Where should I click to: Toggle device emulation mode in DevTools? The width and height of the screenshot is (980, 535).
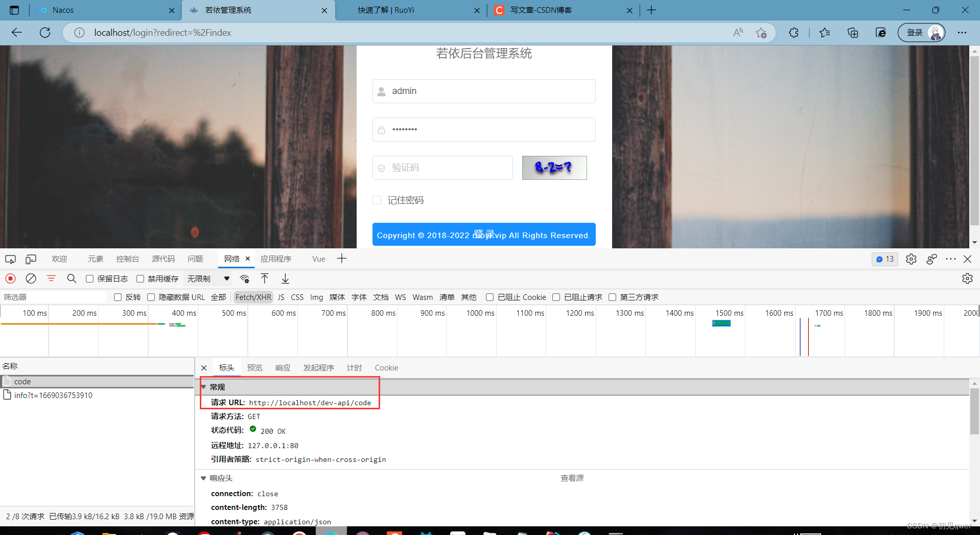pyautogui.click(x=31, y=259)
